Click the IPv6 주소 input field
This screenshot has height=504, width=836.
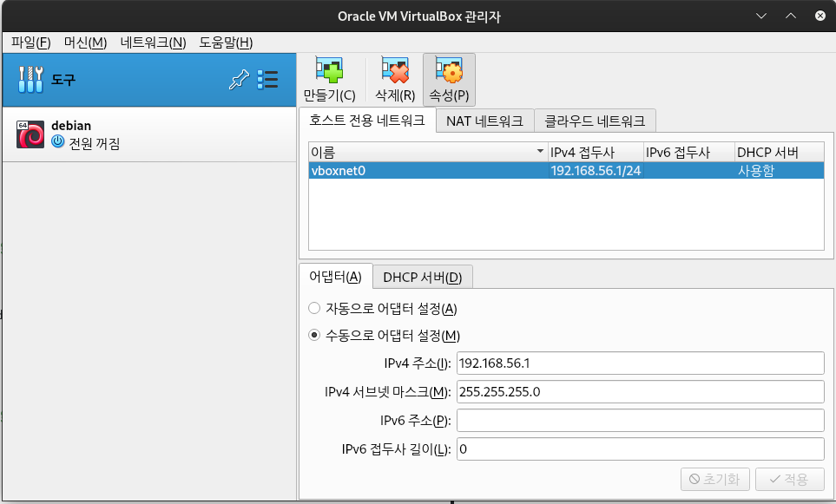[x=641, y=421]
